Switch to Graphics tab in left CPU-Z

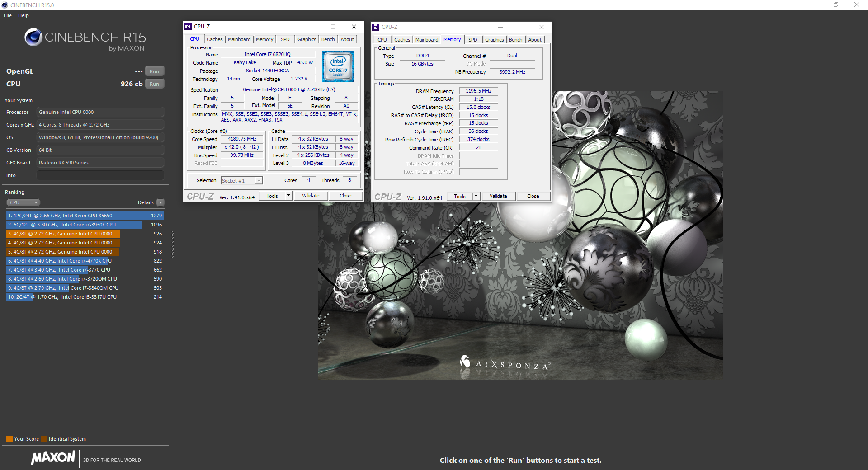[x=307, y=39]
